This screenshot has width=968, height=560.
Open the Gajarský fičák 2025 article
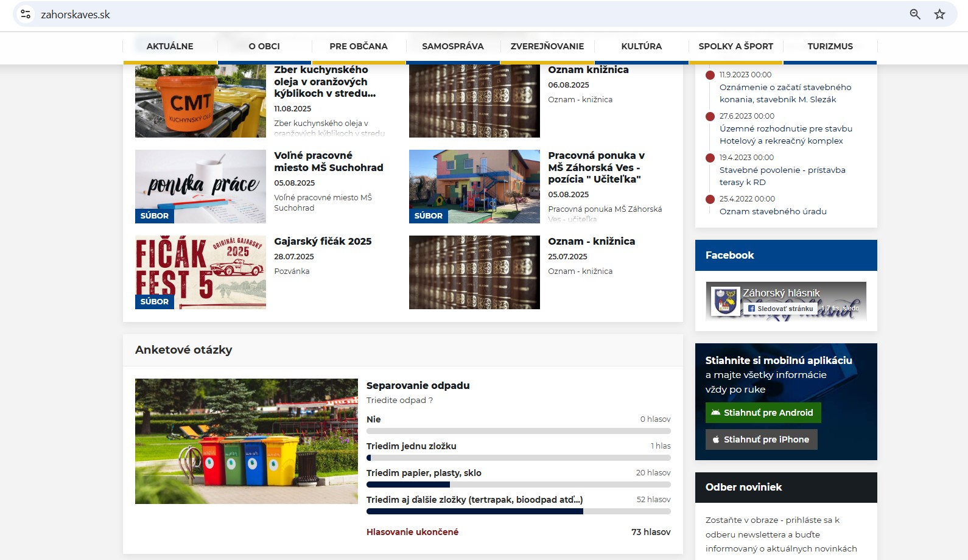point(323,242)
